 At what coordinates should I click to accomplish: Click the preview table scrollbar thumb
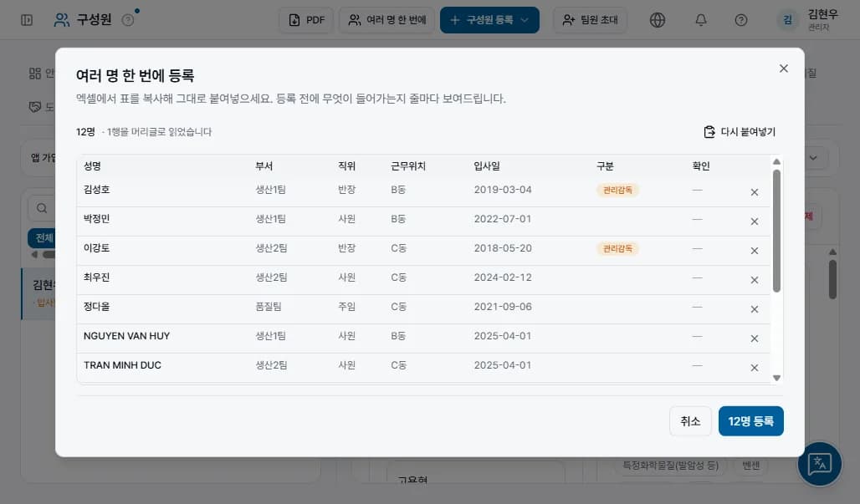coord(776,231)
